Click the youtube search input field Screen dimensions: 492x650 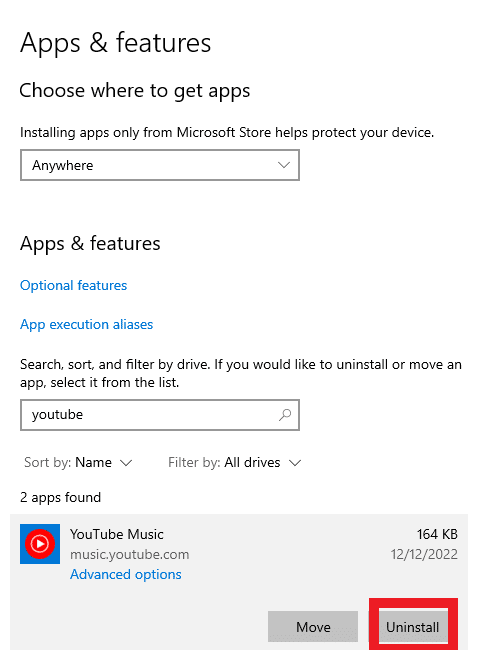tap(160, 415)
